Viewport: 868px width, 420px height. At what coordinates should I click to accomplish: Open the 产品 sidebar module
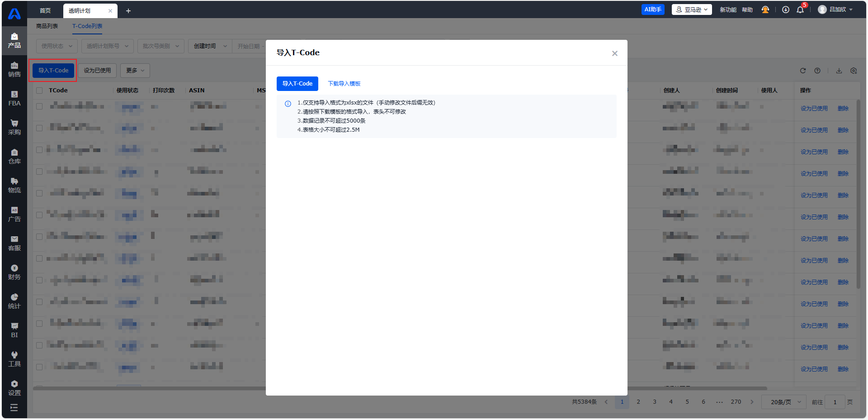14,40
